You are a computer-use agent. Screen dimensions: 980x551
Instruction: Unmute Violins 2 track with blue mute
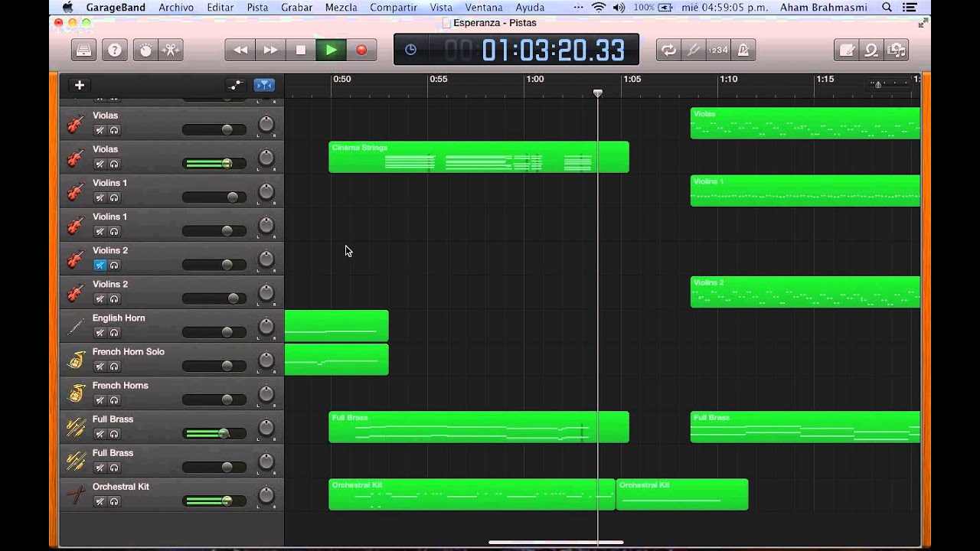(100, 266)
